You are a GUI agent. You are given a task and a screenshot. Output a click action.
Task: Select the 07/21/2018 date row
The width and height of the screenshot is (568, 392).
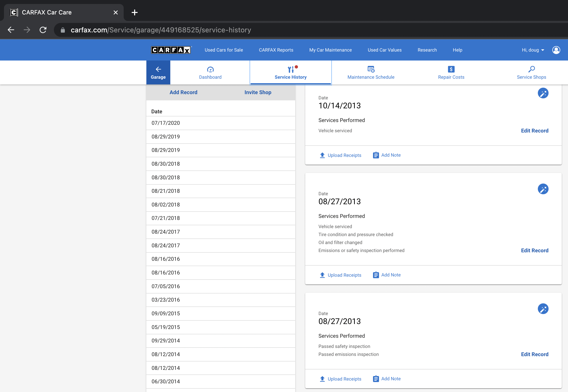(x=221, y=218)
